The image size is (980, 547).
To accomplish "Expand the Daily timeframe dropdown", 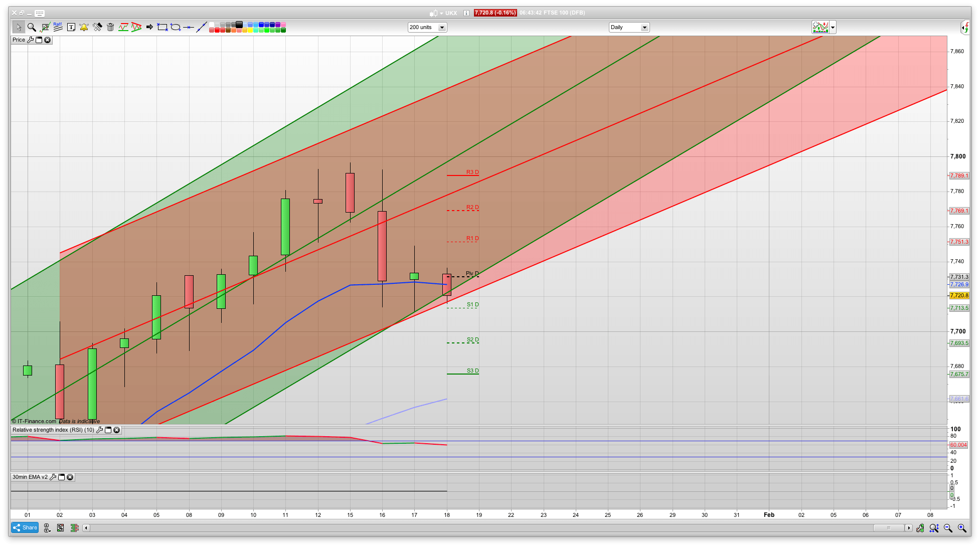I will click(644, 28).
